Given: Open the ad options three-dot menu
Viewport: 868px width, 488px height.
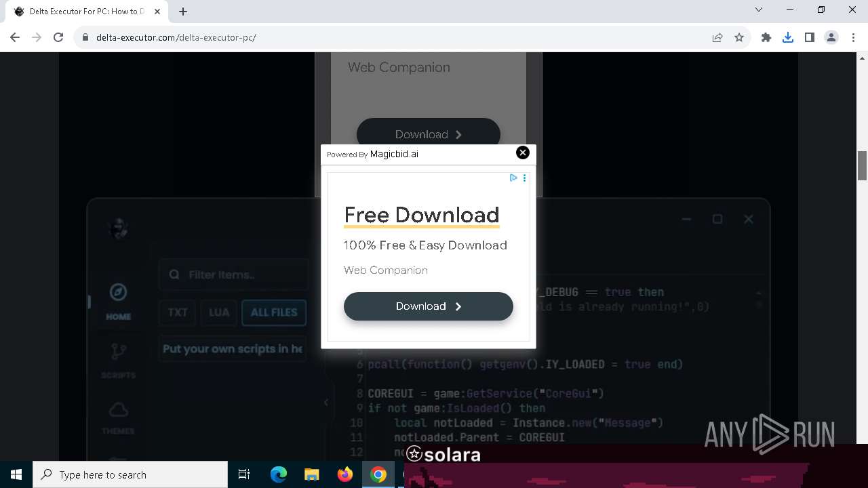Looking at the screenshot, I should coord(524,178).
